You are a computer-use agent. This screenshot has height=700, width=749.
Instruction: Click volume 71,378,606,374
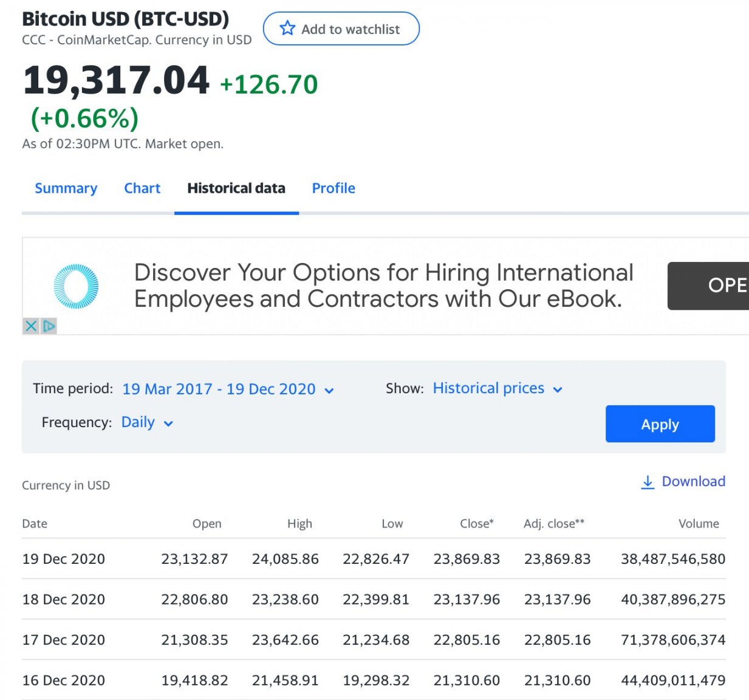[673, 640]
